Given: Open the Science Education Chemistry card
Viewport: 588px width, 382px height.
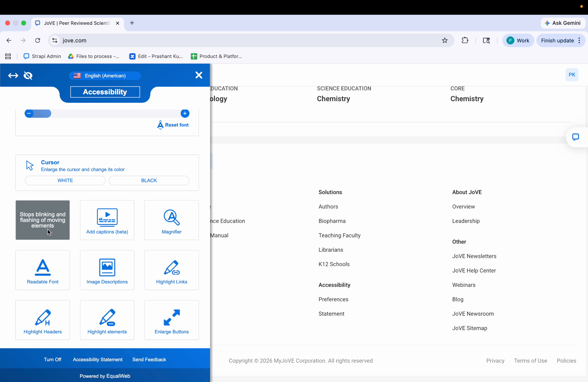Looking at the screenshot, I should [344, 94].
